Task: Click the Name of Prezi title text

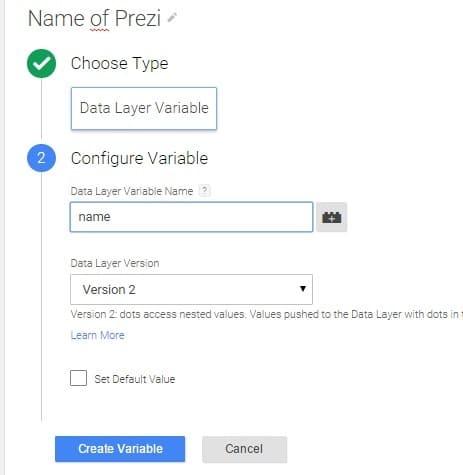Action: click(95, 18)
